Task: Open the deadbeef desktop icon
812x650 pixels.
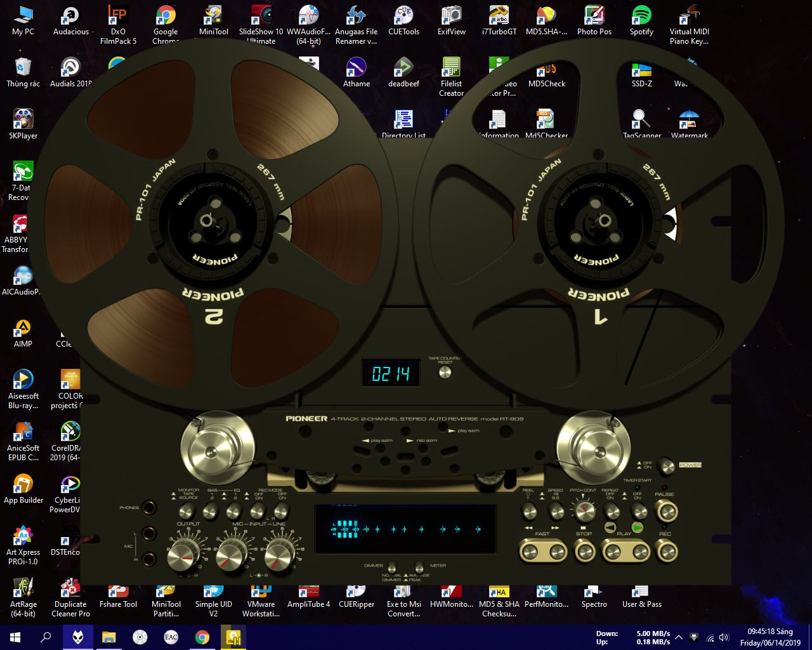Action: [404, 73]
